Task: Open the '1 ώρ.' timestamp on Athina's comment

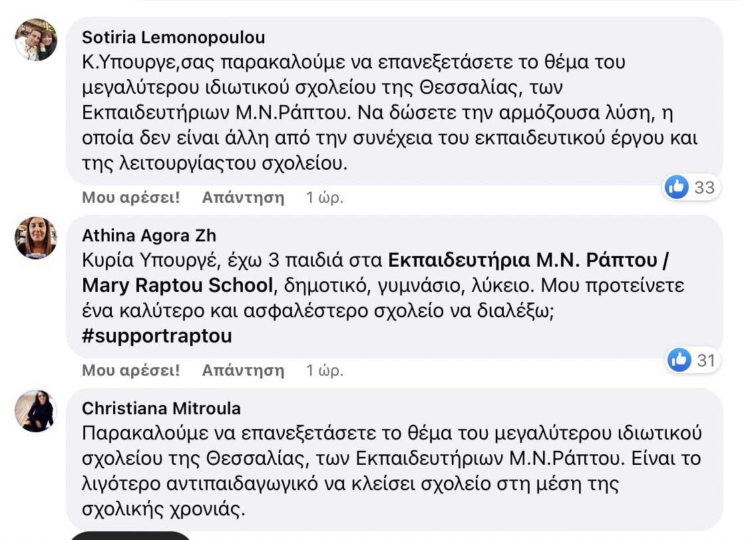Action: click(324, 370)
